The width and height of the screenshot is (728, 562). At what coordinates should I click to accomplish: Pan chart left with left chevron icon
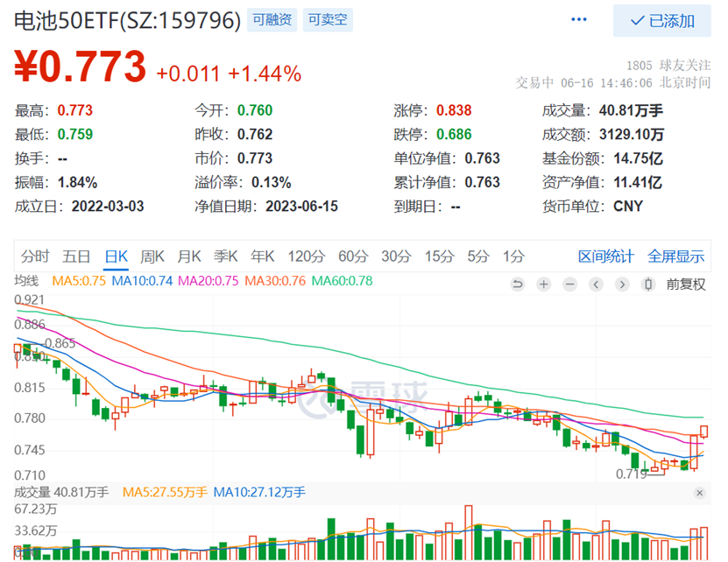point(596,284)
